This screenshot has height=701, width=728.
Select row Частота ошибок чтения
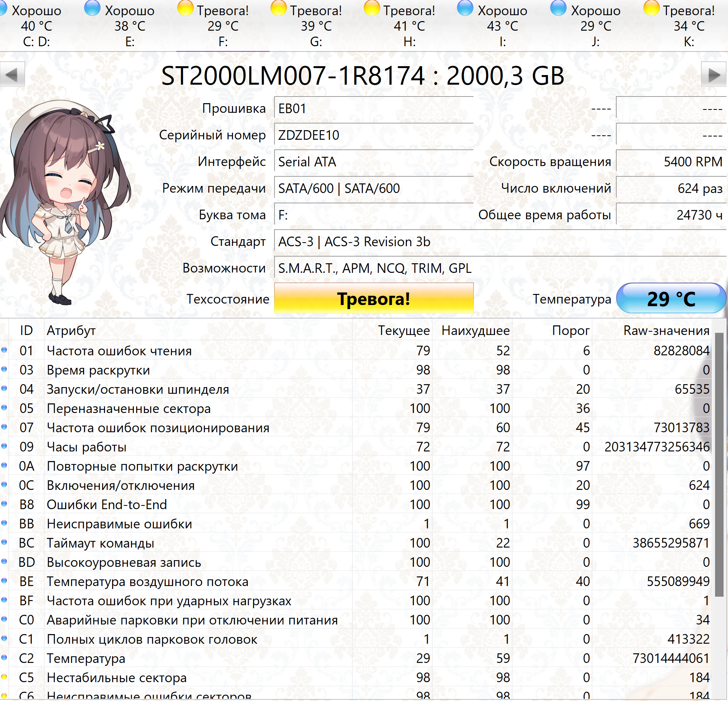tap(356, 350)
